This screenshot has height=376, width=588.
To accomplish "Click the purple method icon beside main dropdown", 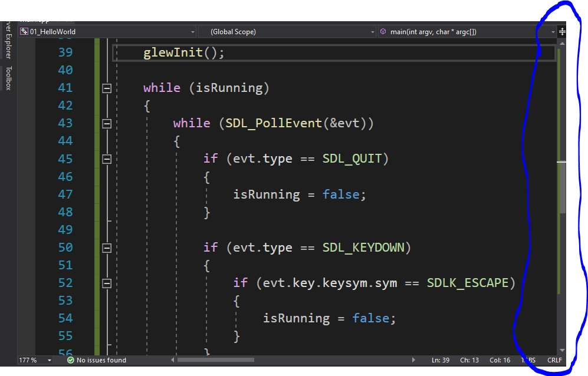I will (x=384, y=31).
